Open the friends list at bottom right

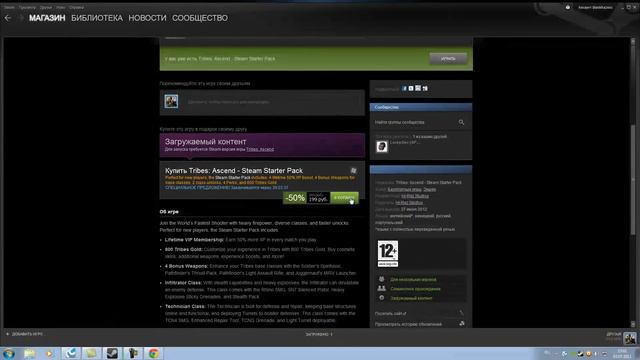click(613, 334)
